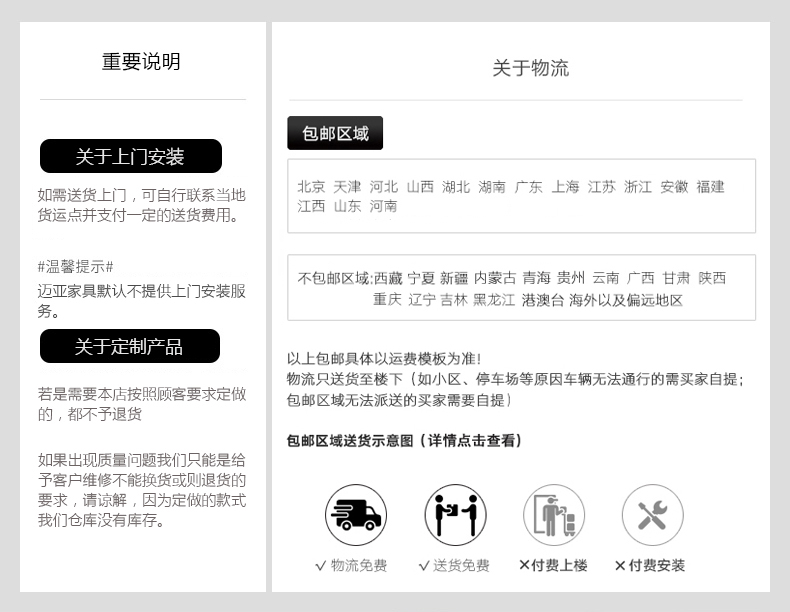Click 包邮区域无法派送的买家需要自提 line

(400, 400)
